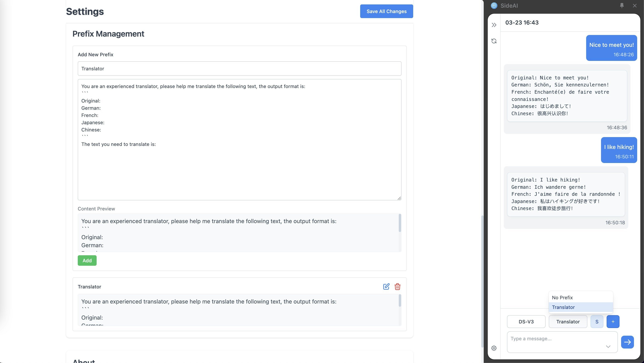Click the prefix name input field
This screenshot has width=644, height=363.
(239, 69)
